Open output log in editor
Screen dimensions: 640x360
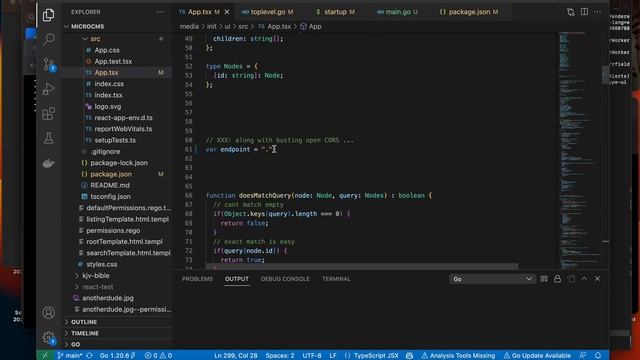[571, 279]
